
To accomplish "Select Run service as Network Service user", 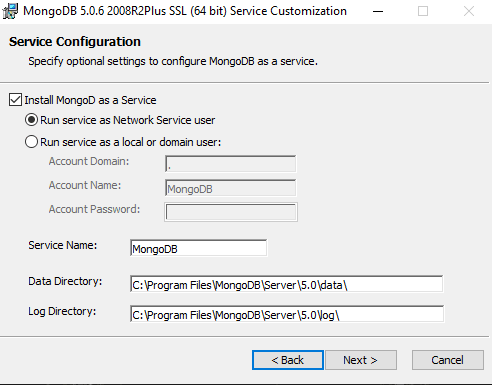I will coord(31,120).
